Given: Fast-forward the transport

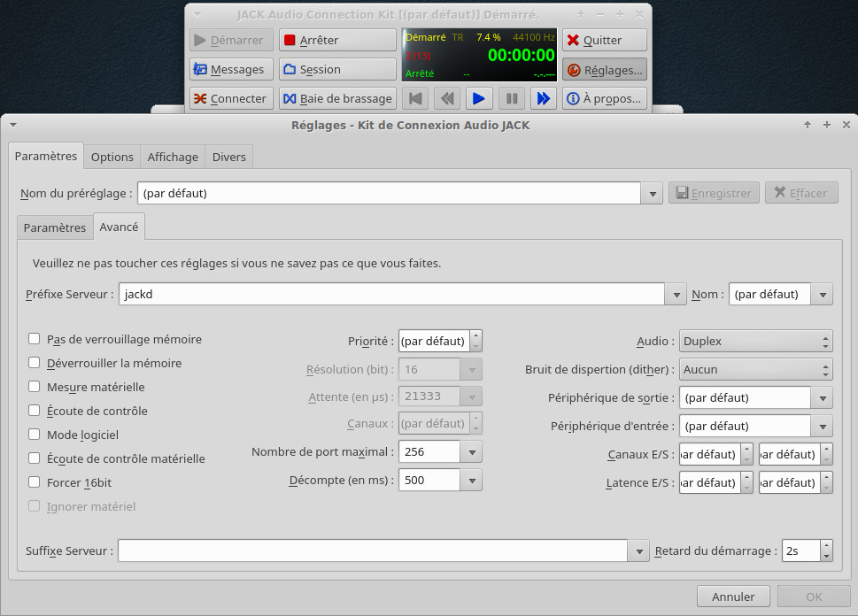Looking at the screenshot, I should click(x=543, y=98).
